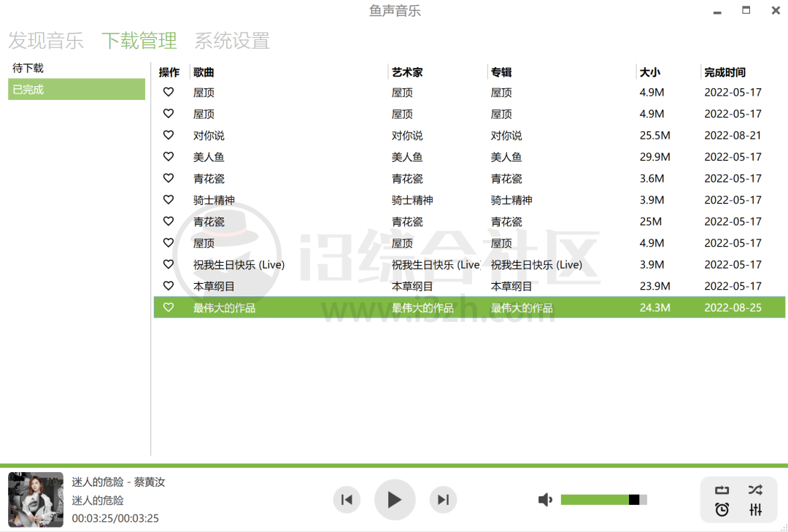Select 已完成 in sidebar
This screenshot has height=532, width=788.
[x=77, y=90]
